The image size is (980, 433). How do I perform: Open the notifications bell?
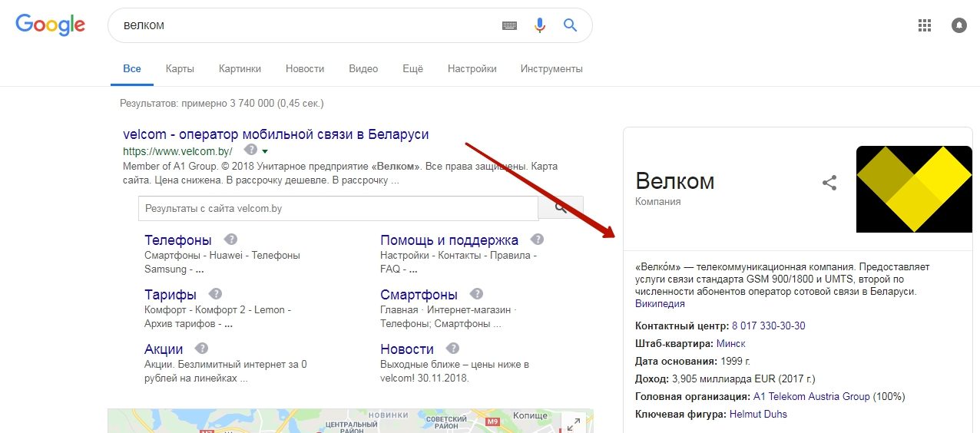(x=958, y=25)
